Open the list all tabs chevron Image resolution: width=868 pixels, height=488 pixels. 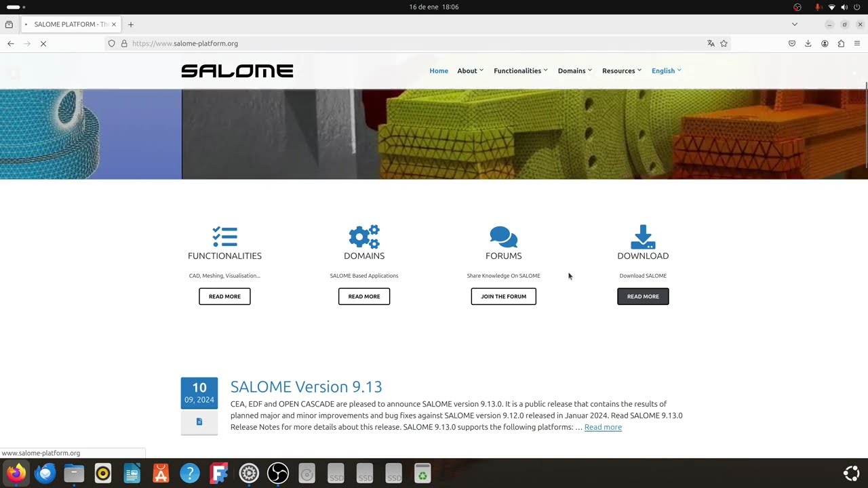click(795, 24)
